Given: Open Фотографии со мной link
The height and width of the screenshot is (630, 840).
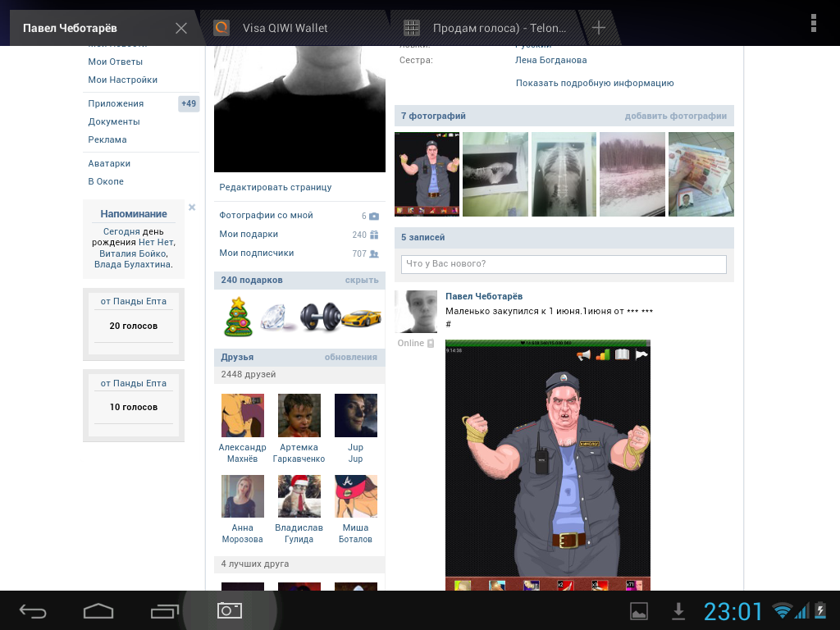Looking at the screenshot, I should tap(266, 216).
